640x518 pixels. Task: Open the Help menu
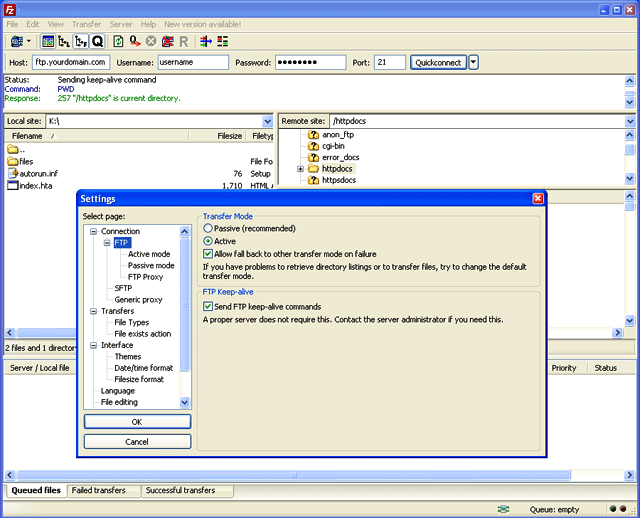[148, 24]
